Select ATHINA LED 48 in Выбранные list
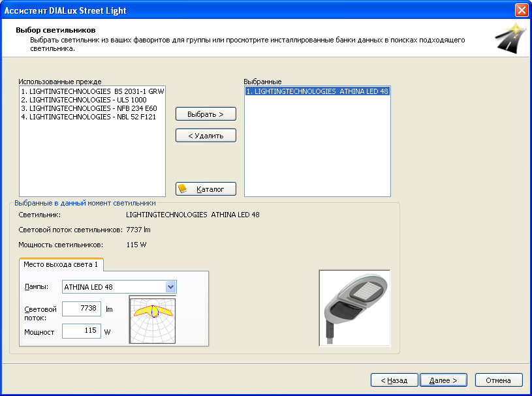Image resolution: width=532 pixels, height=396 pixels. pyautogui.click(x=317, y=91)
